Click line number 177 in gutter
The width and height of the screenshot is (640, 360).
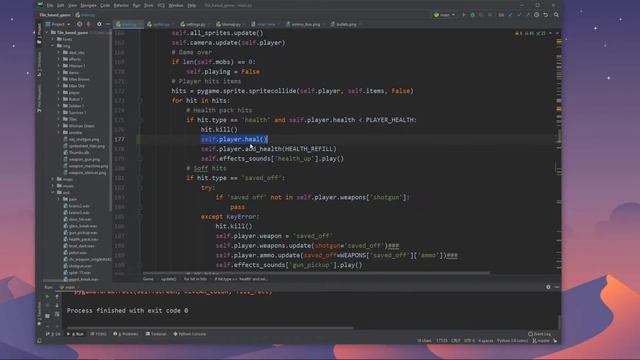click(x=120, y=139)
